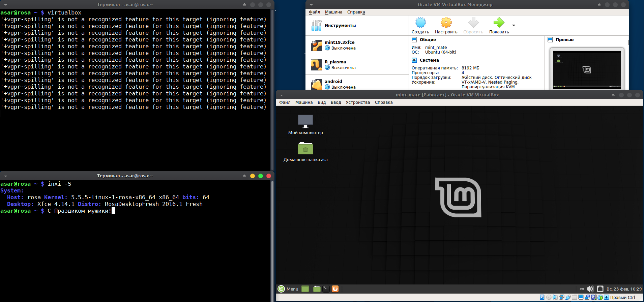Launch Firefox from the Mint panel

coord(335,289)
